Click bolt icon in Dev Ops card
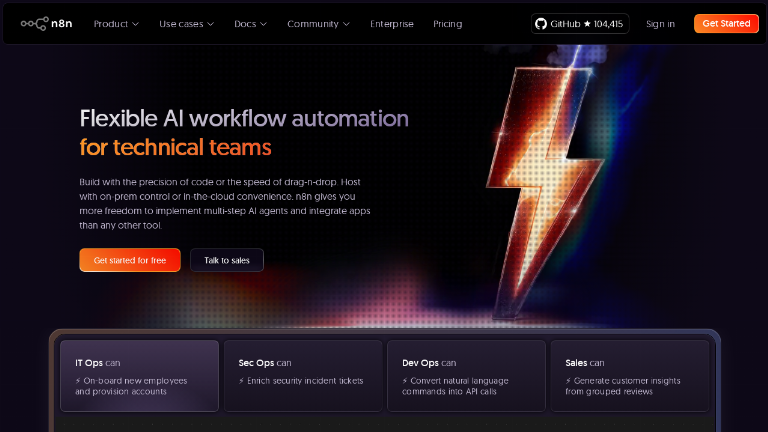Image resolution: width=768 pixels, height=432 pixels. point(405,381)
